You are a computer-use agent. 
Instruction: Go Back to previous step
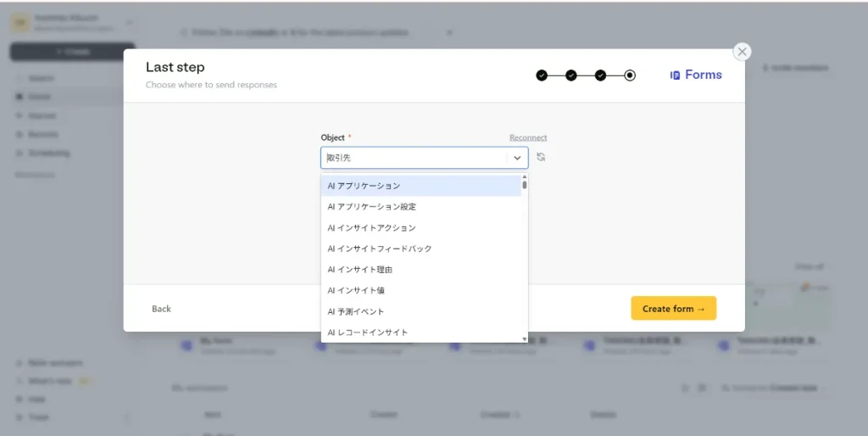click(162, 309)
